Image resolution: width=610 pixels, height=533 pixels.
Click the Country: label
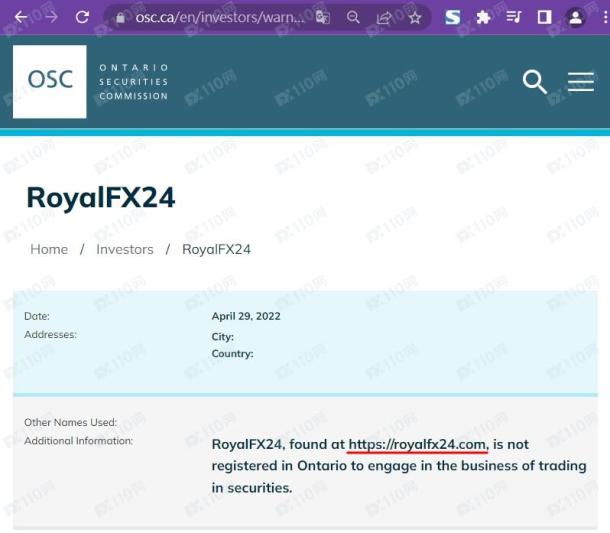(232, 354)
